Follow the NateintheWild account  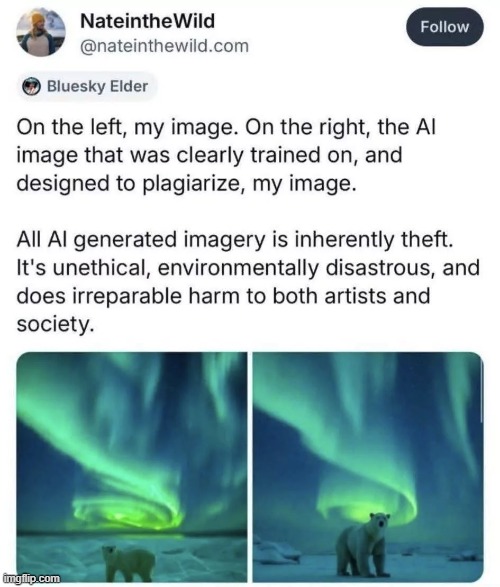coord(444,27)
